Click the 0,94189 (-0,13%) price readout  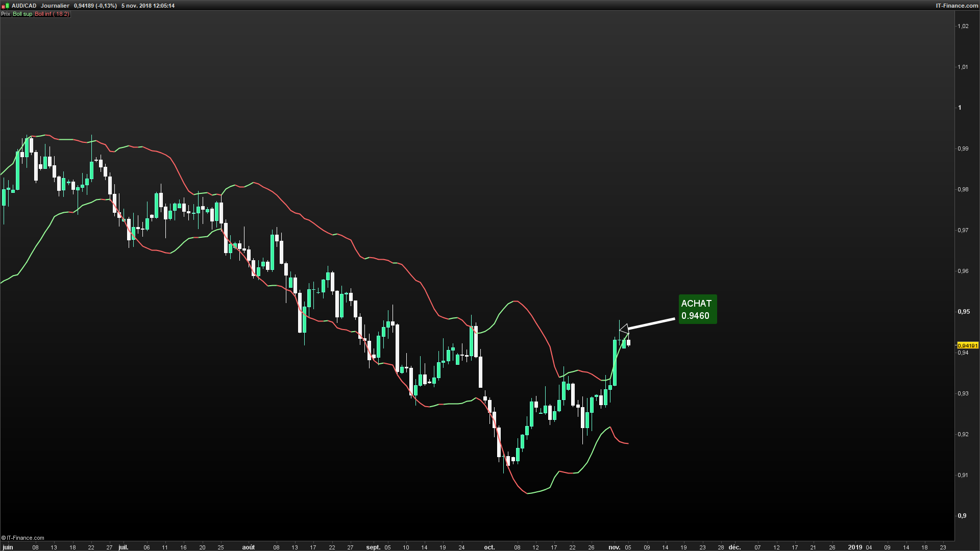point(95,6)
